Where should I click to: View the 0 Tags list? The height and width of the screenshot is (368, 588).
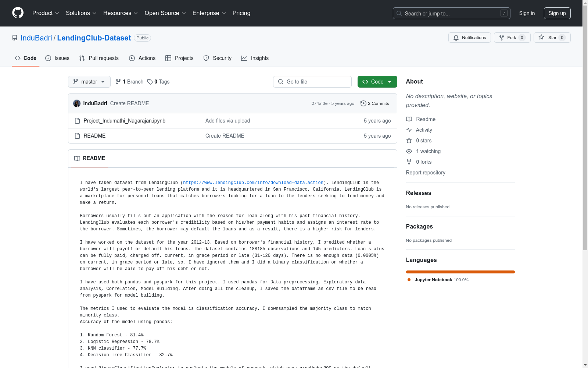click(158, 82)
